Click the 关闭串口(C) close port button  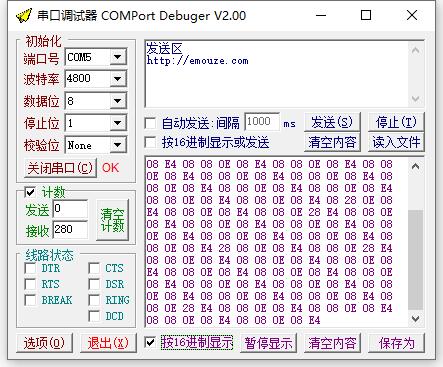(x=60, y=168)
